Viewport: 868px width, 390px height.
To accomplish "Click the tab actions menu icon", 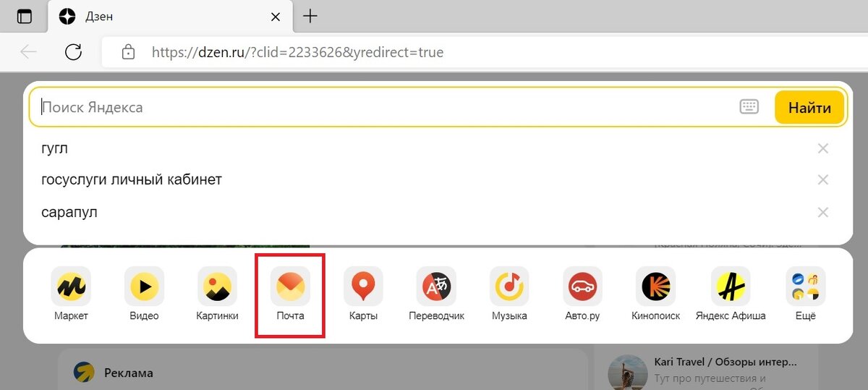I will (x=25, y=16).
